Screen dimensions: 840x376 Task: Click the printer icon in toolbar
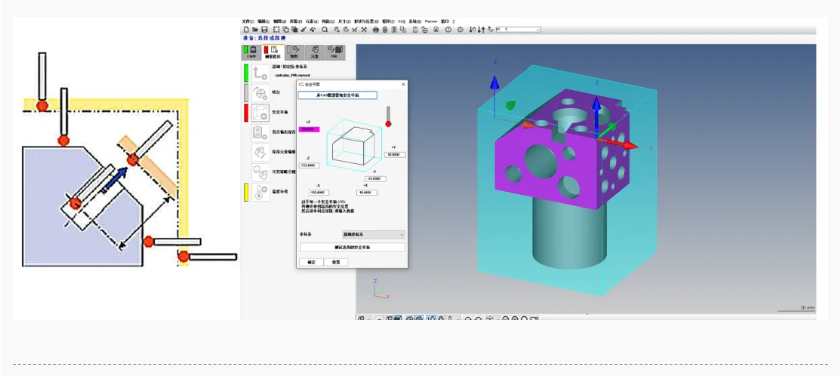click(x=376, y=30)
